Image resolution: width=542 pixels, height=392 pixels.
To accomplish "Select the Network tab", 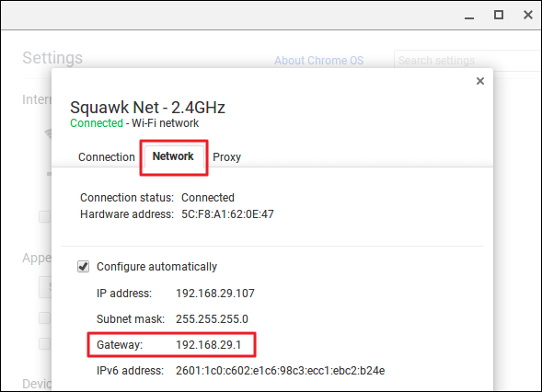I will click(x=173, y=156).
